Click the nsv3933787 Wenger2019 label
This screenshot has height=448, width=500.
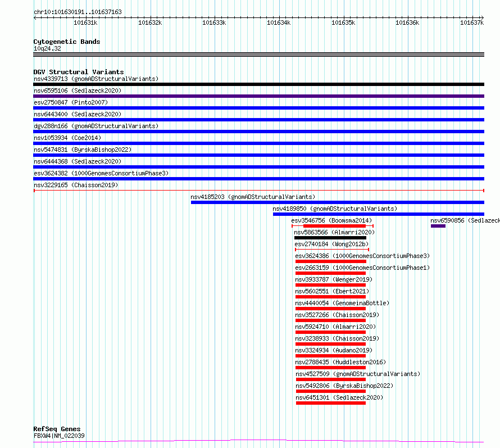tap(334, 279)
